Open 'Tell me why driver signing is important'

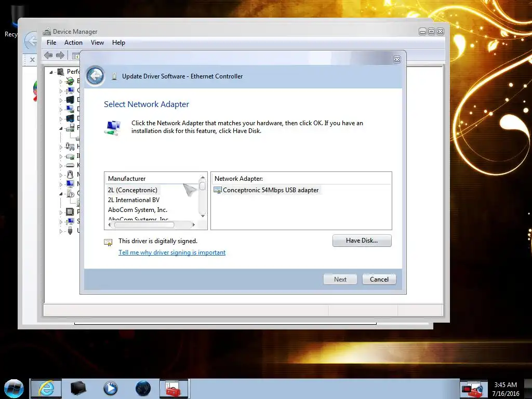click(172, 252)
